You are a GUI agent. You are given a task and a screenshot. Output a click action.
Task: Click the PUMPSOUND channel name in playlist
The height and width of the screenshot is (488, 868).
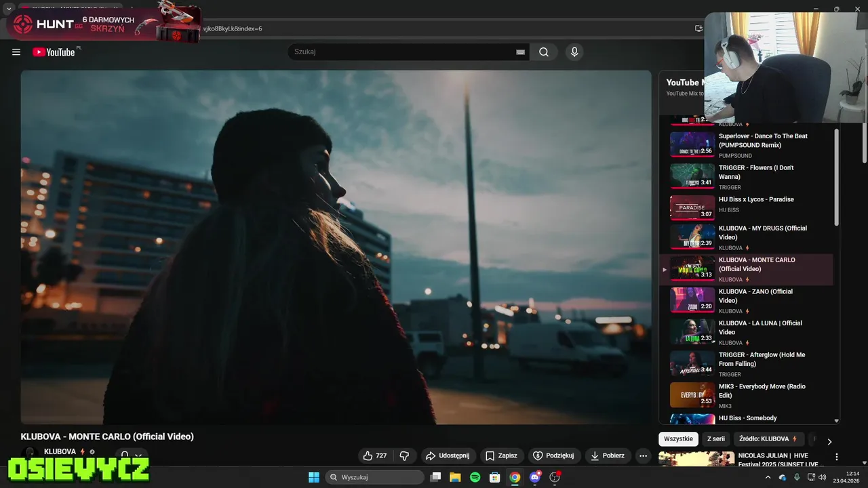coord(735,156)
